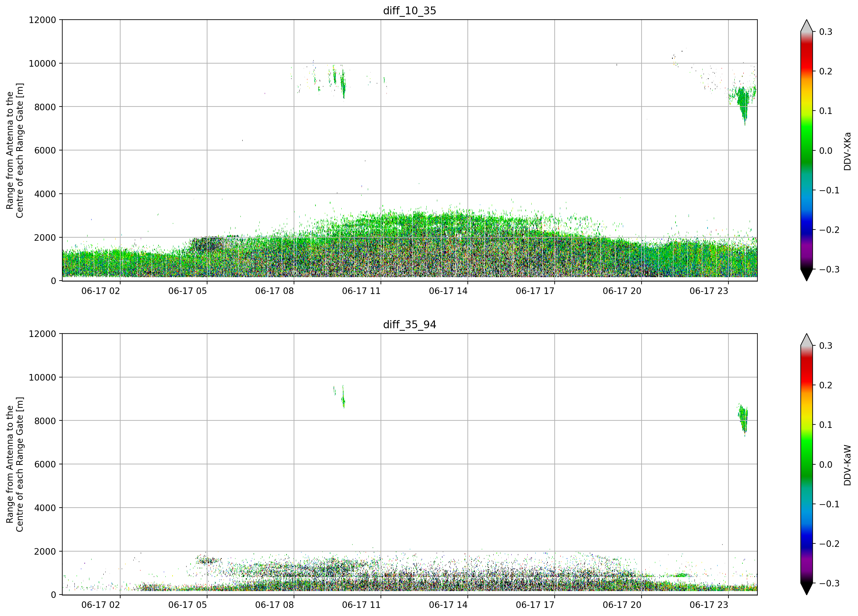
Task: Click the −0.3 tick on the DDV-XKa colorbar
Action: click(829, 269)
